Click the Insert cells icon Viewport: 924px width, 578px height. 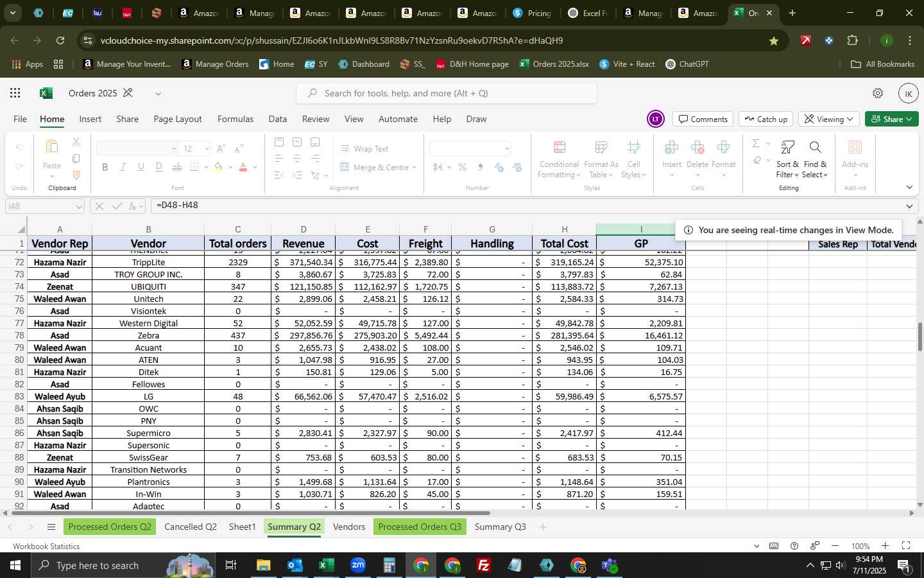(x=672, y=148)
